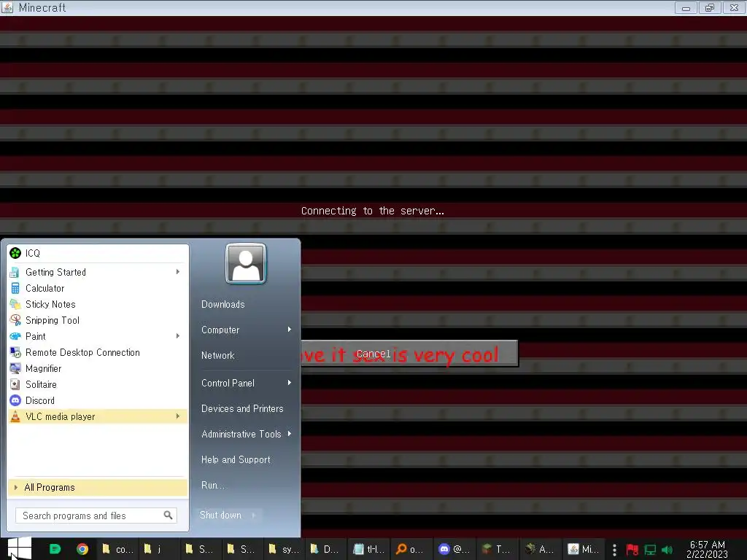The height and width of the screenshot is (560, 747).
Task: Launch VLC media player
Action: [x=98, y=416]
